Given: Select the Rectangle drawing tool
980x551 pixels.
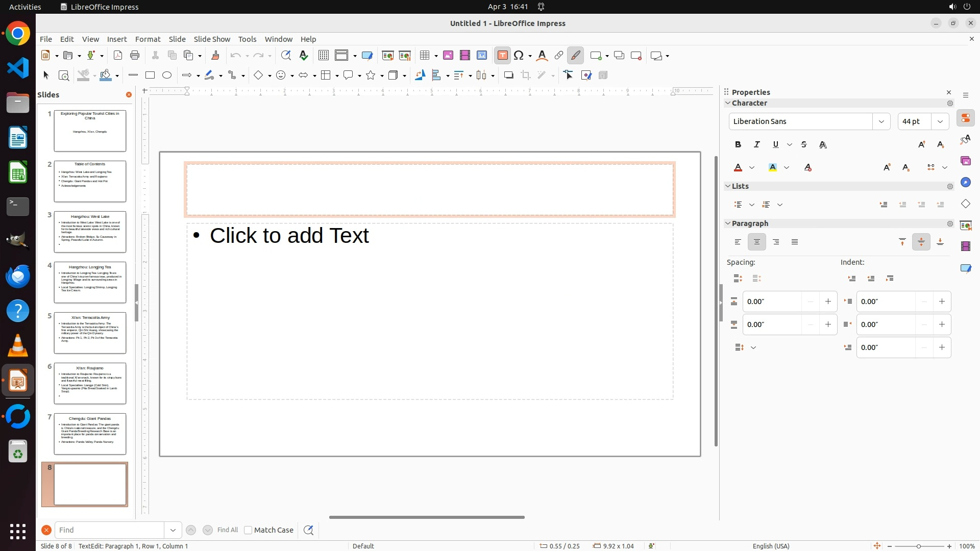Looking at the screenshot, I should 150,76.
